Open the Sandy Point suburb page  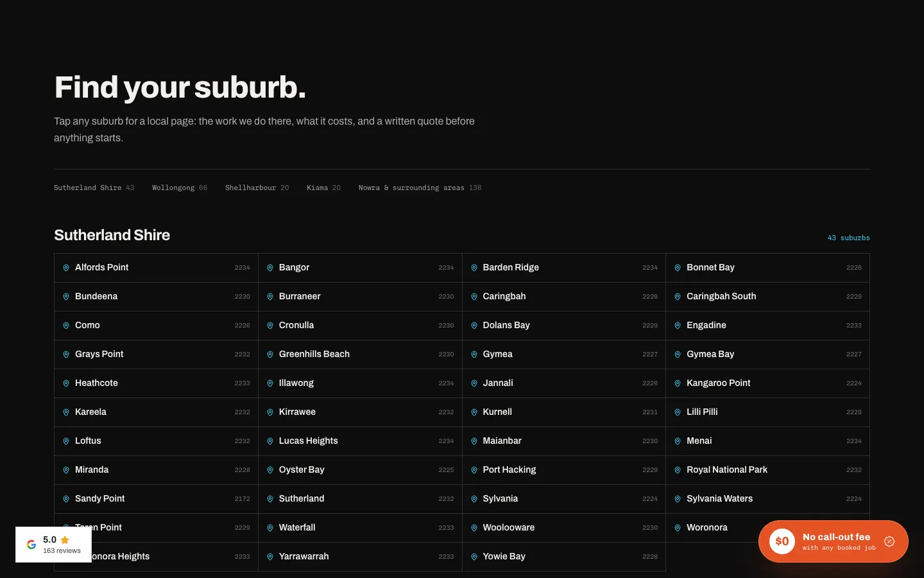(156, 499)
